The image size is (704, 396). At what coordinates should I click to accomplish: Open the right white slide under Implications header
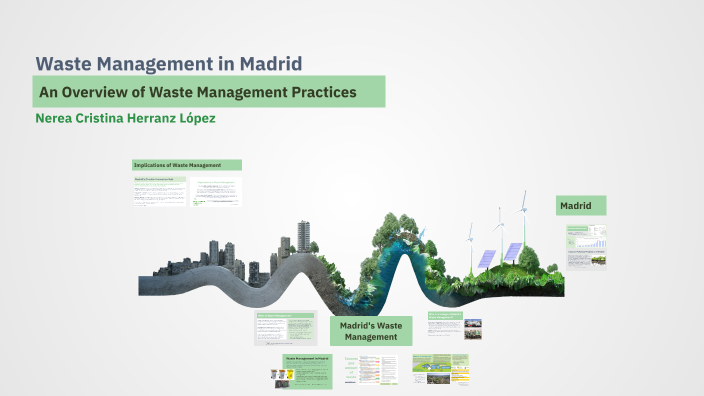[x=216, y=192]
